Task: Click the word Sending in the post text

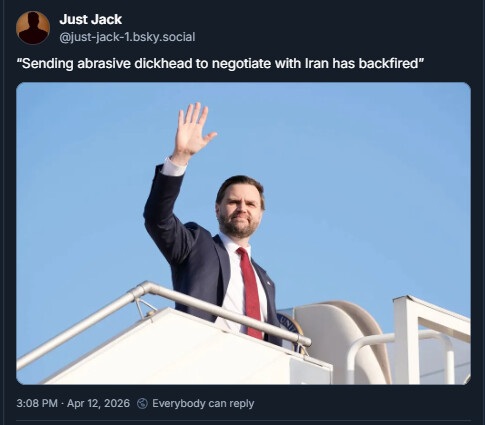Action: pos(45,63)
